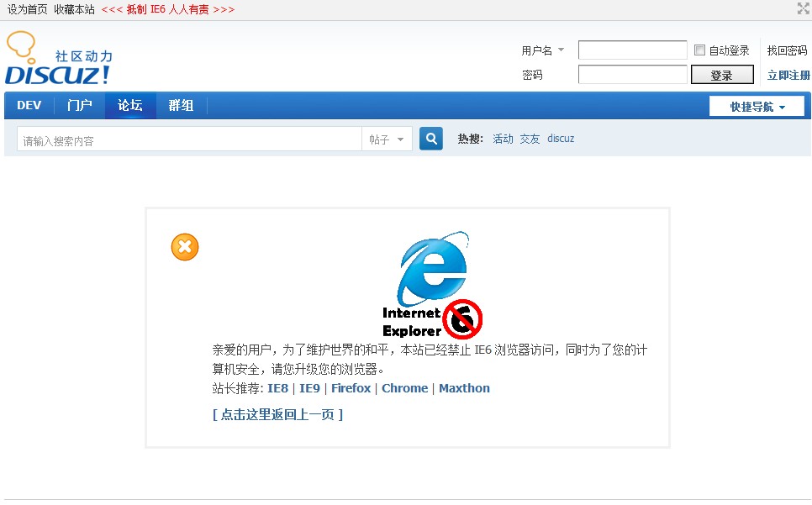Open the 用户名 login type dropdown
812x505 pixels.
pyautogui.click(x=543, y=50)
